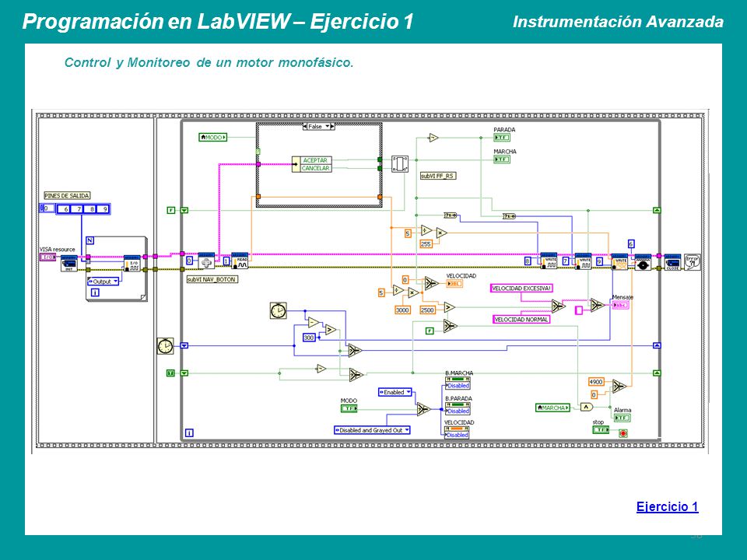Click the blue left shift register terminal
747x560 pixels.
[x=184, y=345]
